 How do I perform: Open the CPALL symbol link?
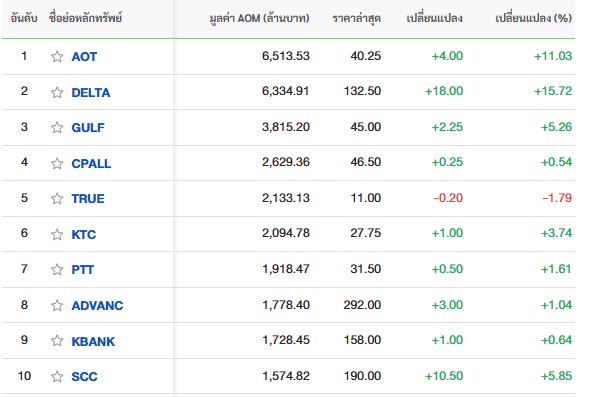[91, 163]
